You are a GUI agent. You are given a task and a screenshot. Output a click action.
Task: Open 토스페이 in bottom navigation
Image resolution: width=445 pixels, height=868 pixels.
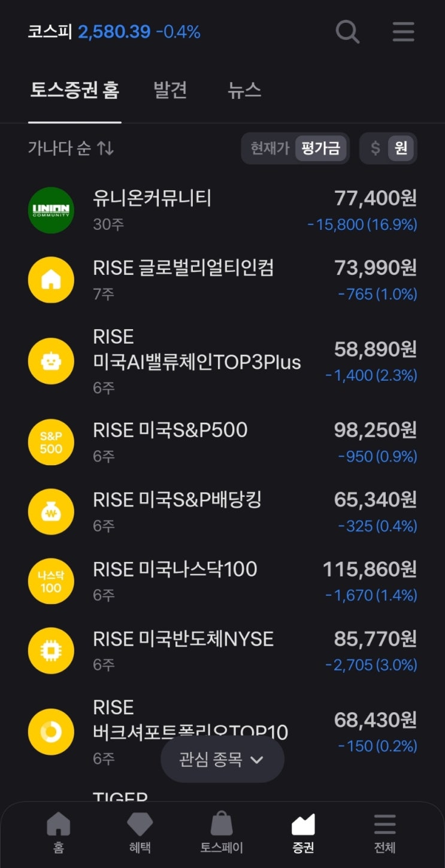tap(222, 833)
